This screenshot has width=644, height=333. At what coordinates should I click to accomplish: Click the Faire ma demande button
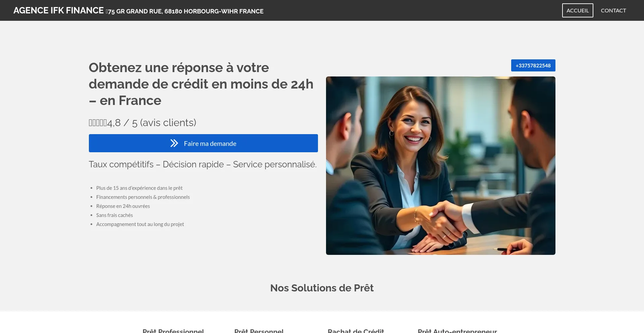coord(203,143)
